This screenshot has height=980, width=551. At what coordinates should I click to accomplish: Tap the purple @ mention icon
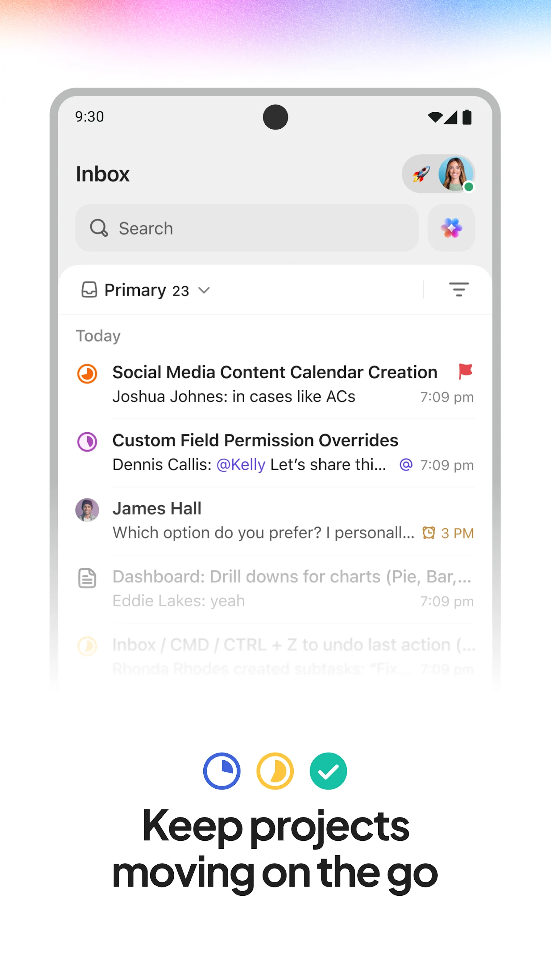click(x=405, y=464)
